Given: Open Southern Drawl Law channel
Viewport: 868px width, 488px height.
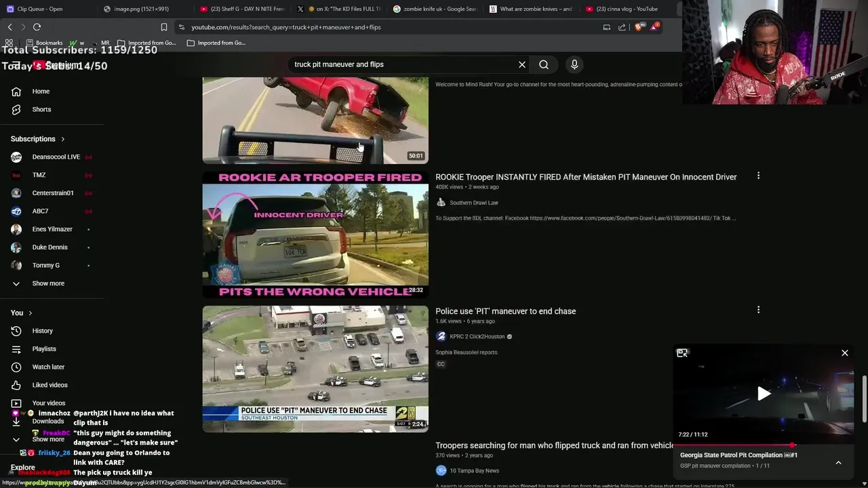Looking at the screenshot, I should coord(473,203).
